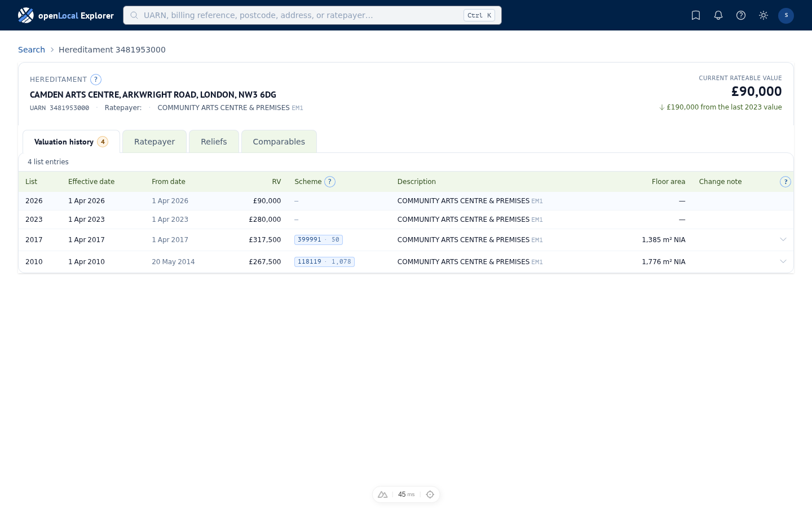Viewport: 812px width, 508px height.
Task: Open the bookmarks icon in header
Action: click(696, 15)
